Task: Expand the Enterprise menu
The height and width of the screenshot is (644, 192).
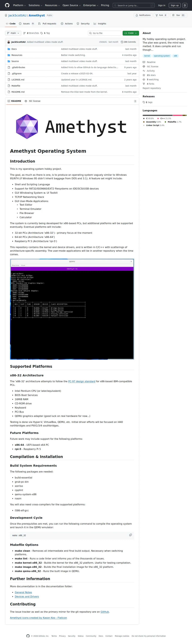Action: tap(91, 5)
